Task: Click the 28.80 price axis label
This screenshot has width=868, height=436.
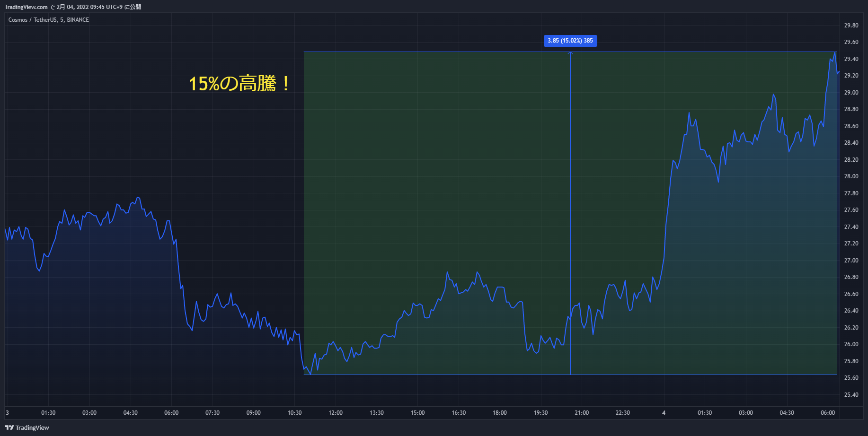Action: 851,109
